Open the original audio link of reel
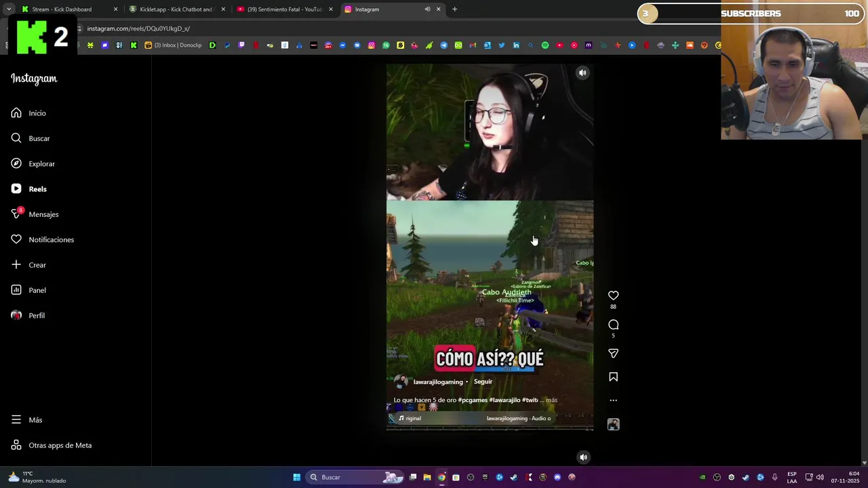Image resolution: width=868 pixels, height=488 pixels. click(475, 418)
